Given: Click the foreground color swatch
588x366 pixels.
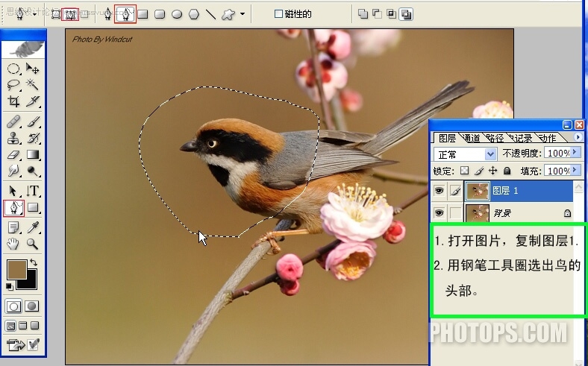Looking at the screenshot, I should pyautogui.click(x=17, y=269).
